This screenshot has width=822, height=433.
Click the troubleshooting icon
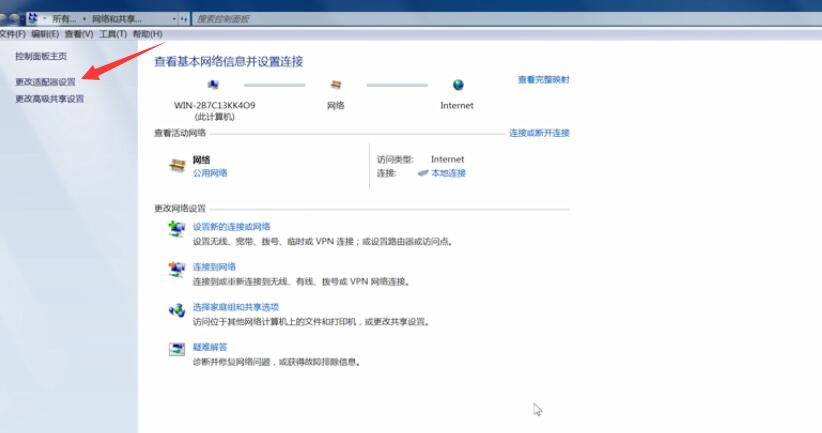click(x=177, y=349)
